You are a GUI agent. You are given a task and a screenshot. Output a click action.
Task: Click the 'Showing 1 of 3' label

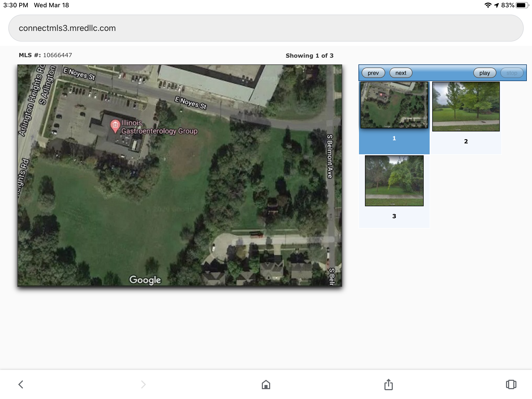309,56
